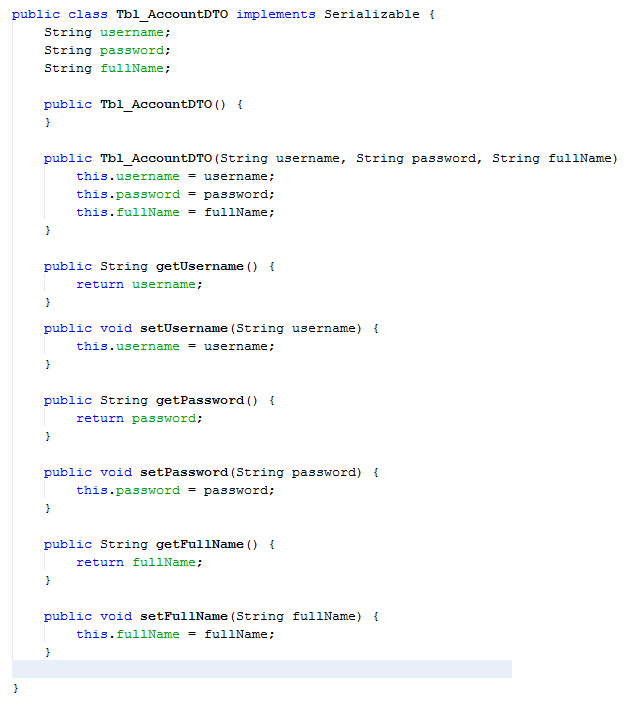Click the 'return username;' statement

(x=139, y=284)
